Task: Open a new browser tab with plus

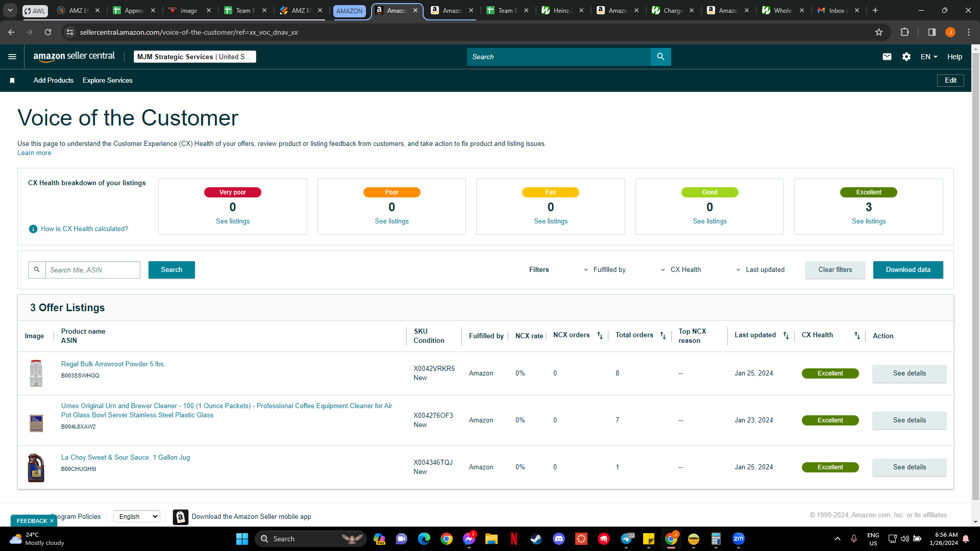Action: click(x=875, y=10)
